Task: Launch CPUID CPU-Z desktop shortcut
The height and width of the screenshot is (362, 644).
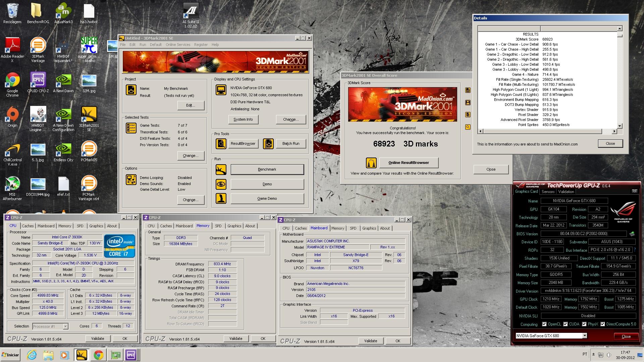Action: click(x=38, y=82)
